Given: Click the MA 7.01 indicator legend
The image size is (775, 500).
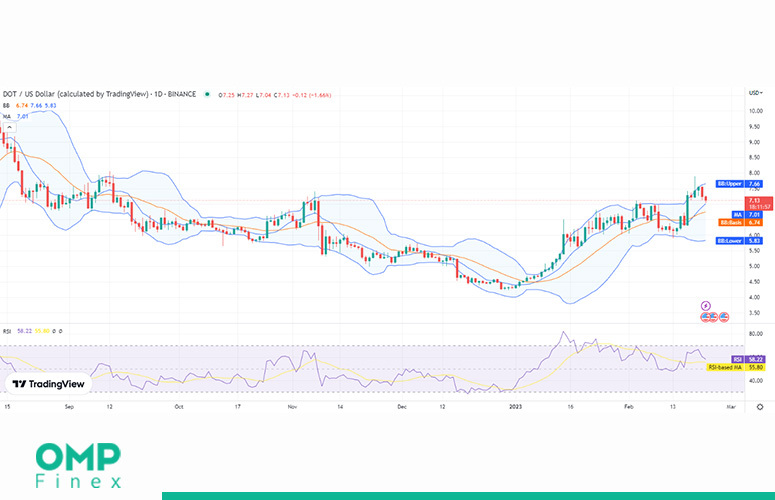Looking at the screenshot, I should point(16,117).
